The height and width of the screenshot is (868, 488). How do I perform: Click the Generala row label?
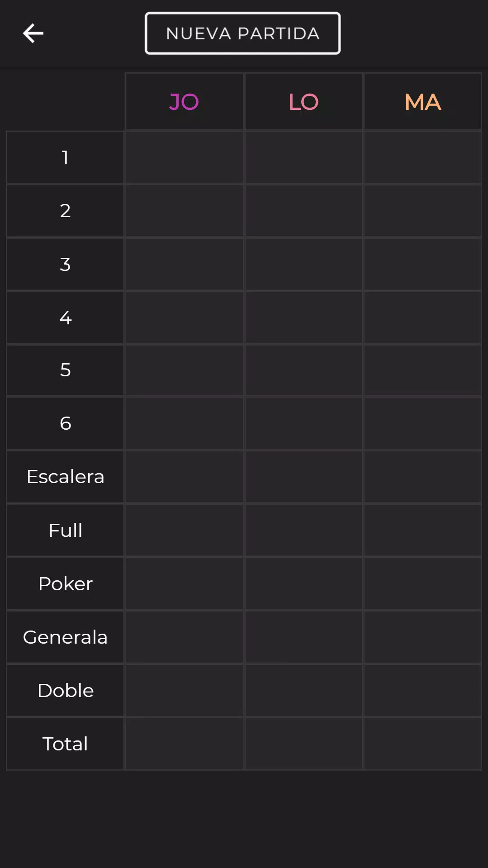[65, 637]
